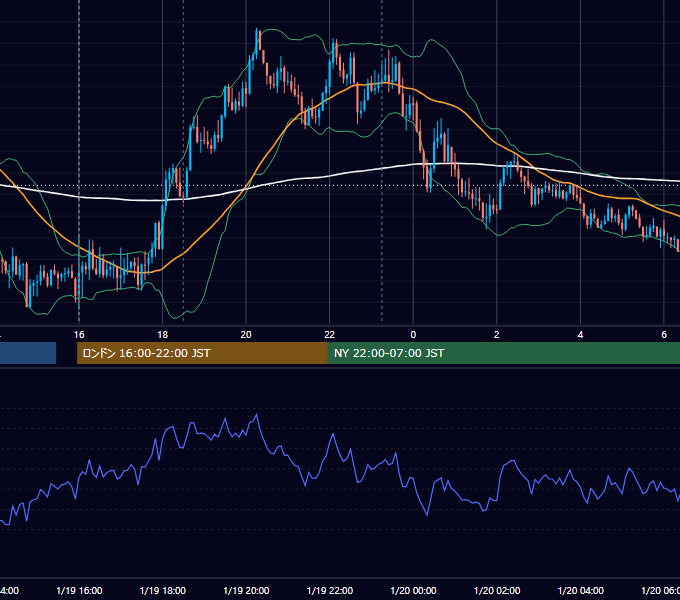The width and height of the screenshot is (680, 600).
Task: Click the '1/19 22:00' label on lower axis
Action: click(x=330, y=591)
